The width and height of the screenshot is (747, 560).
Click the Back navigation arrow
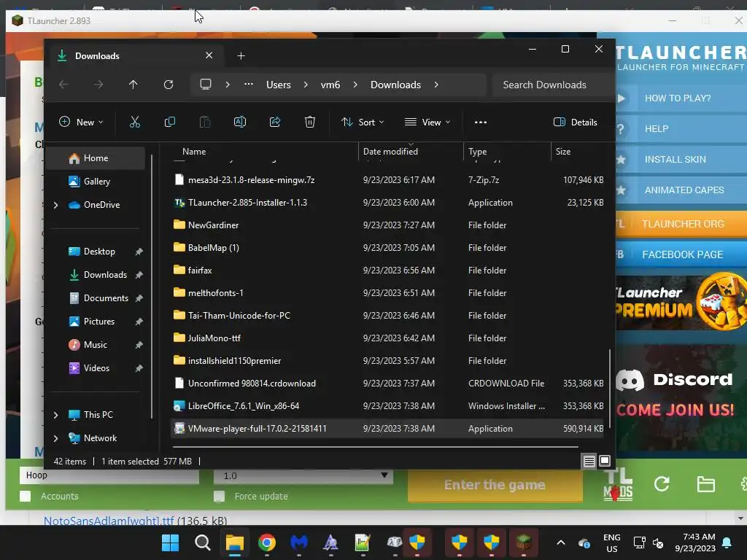[63, 85]
